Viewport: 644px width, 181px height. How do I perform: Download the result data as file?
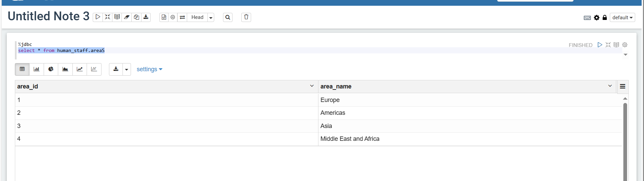coord(116,69)
